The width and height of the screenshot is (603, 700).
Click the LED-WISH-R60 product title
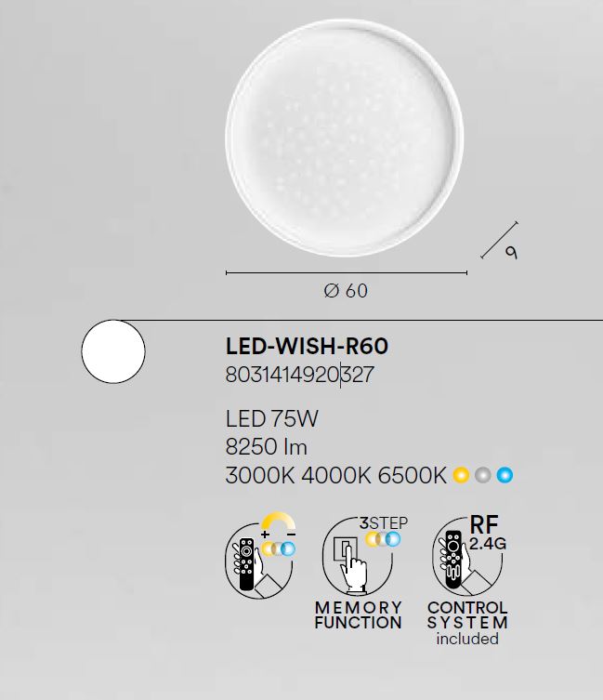coord(308,347)
